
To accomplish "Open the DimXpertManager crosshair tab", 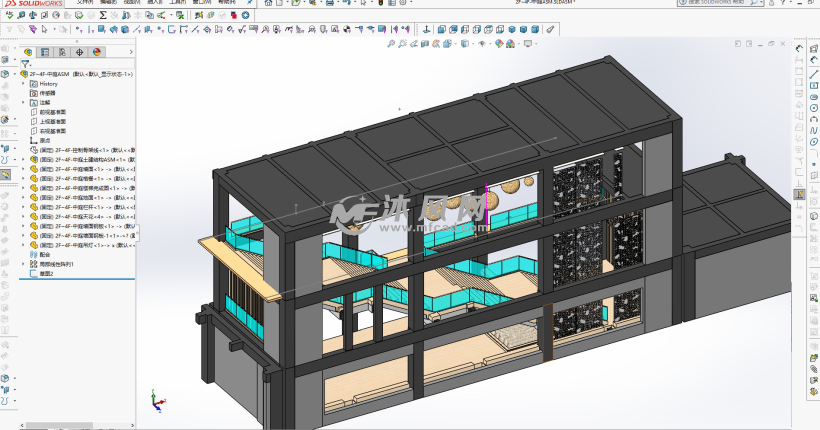I will 79,52.
